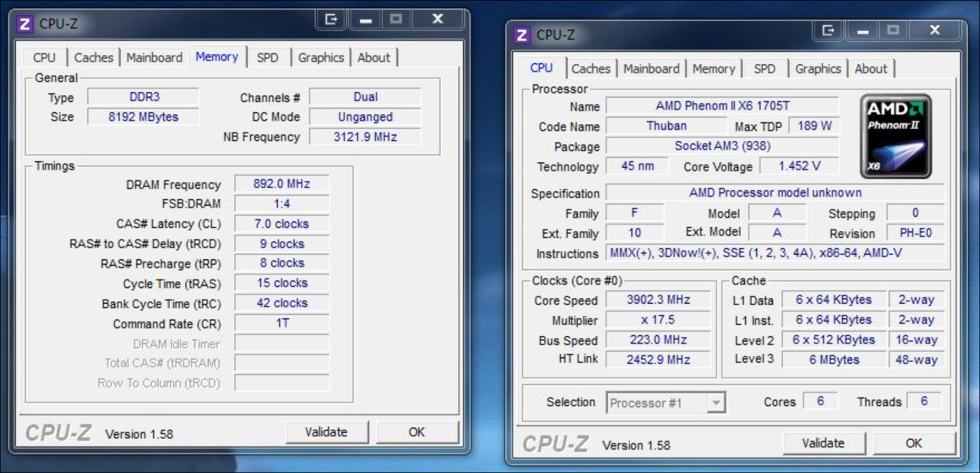Screen dimensions: 980x473
Task: Click the Command Rate value 1T
Action: [282, 323]
